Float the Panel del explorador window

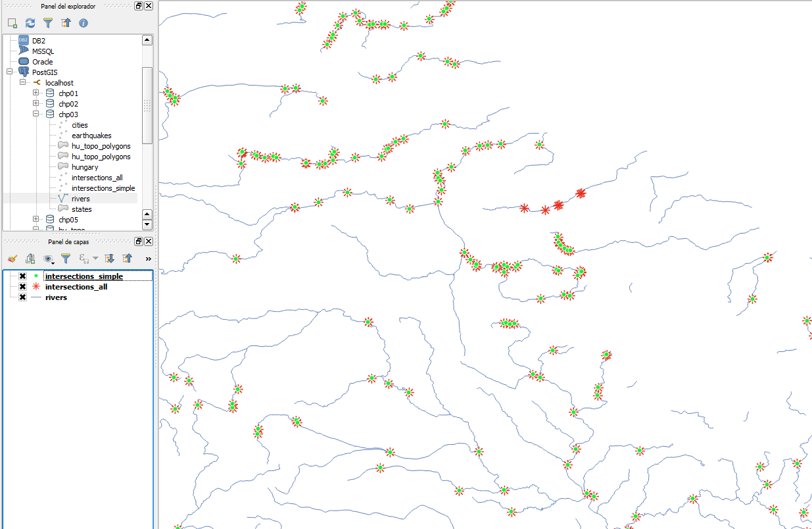(x=139, y=6)
